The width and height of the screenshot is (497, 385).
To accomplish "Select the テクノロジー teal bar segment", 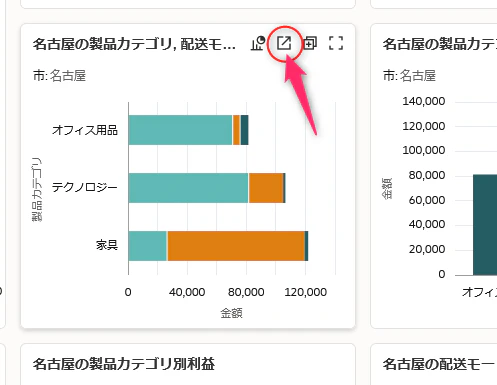I will (x=188, y=188).
